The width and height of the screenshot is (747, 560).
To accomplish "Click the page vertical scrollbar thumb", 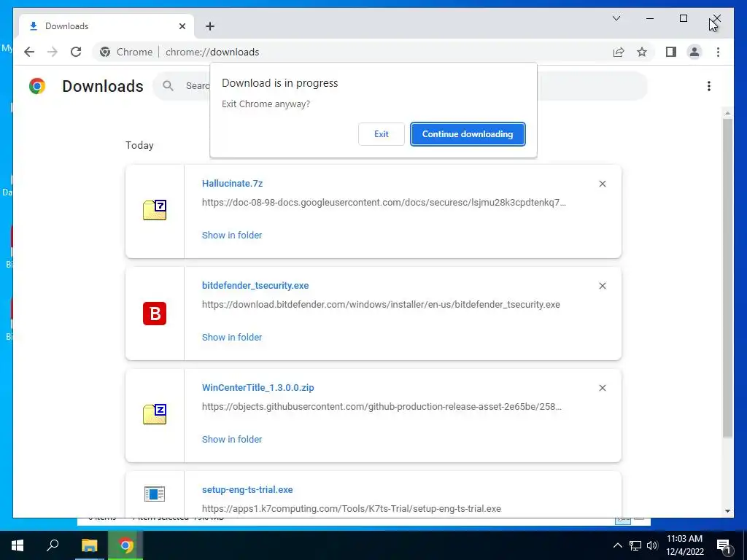I will [x=727, y=278].
